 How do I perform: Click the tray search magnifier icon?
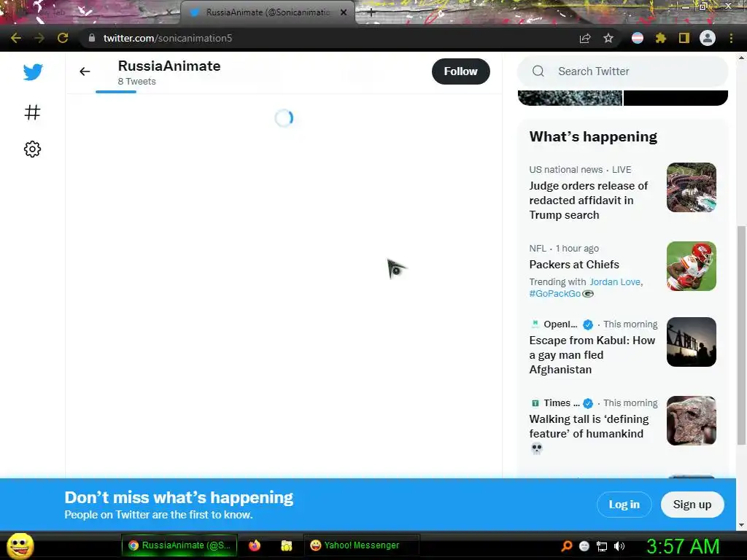(x=566, y=546)
